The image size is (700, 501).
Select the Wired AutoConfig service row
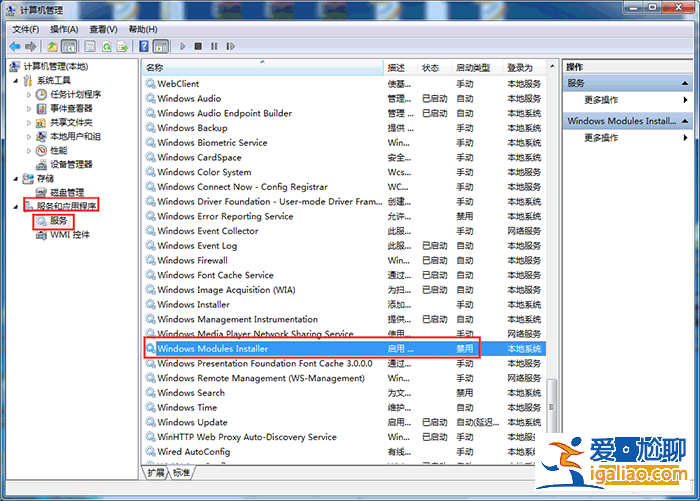tap(345, 451)
